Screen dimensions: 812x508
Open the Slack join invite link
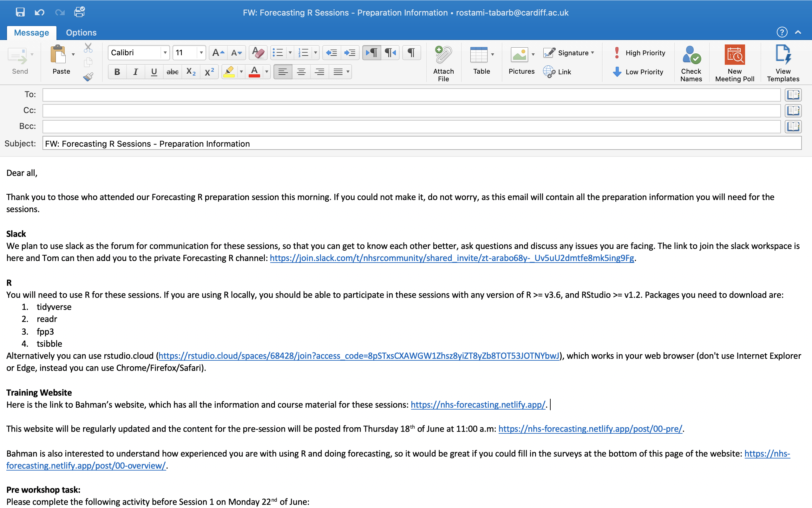[x=452, y=258]
